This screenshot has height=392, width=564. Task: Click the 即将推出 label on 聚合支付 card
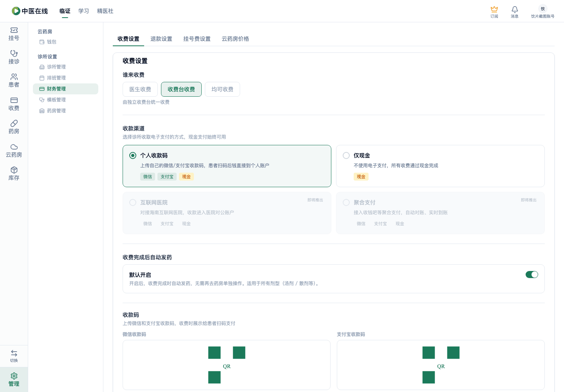pyautogui.click(x=529, y=200)
